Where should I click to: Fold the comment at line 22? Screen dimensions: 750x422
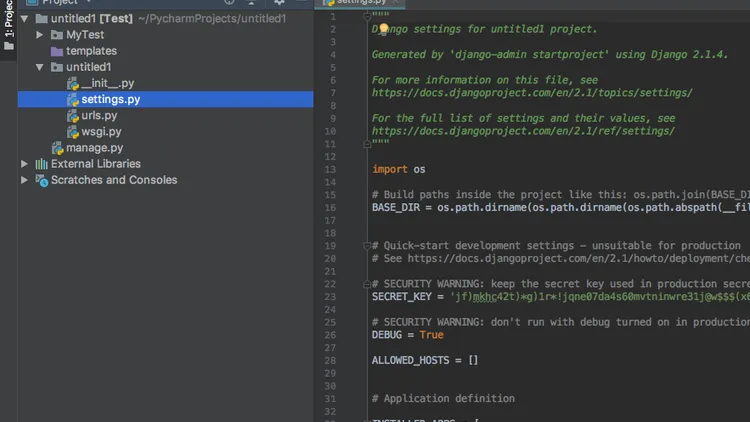click(x=367, y=284)
